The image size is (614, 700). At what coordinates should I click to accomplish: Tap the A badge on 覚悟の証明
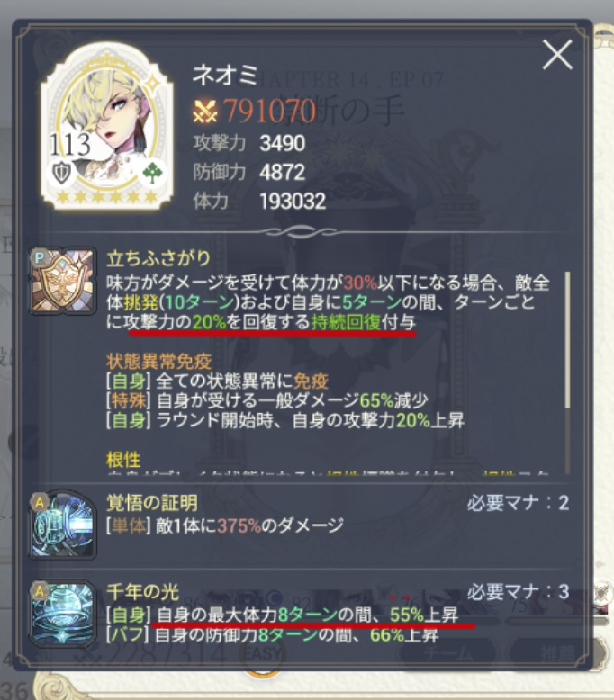tap(40, 502)
